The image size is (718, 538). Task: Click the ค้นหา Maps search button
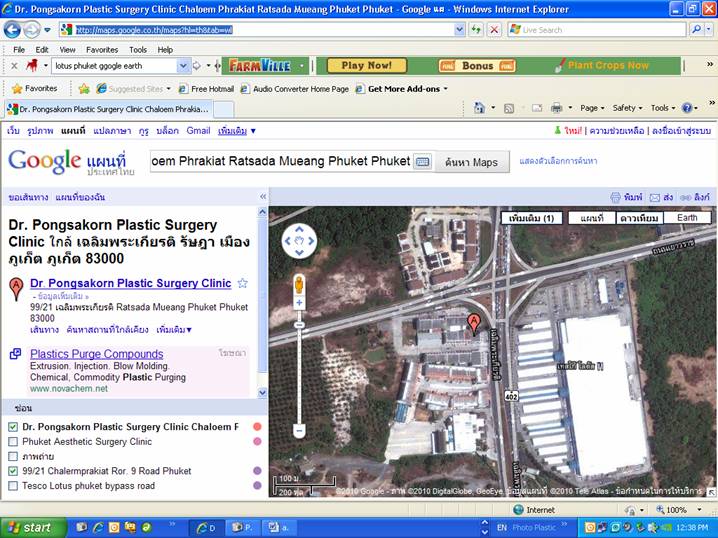(x=472, y=162)
